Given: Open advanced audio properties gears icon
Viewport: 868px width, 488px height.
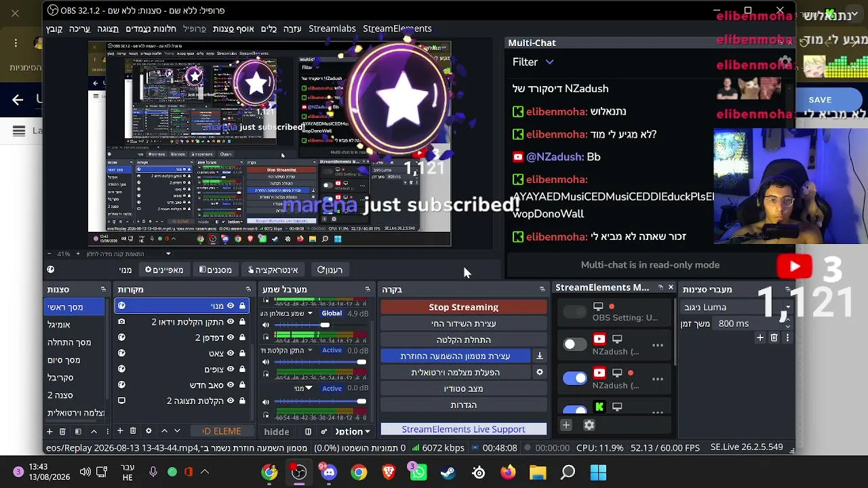Looking at the screenshot, I should point(324,432).
